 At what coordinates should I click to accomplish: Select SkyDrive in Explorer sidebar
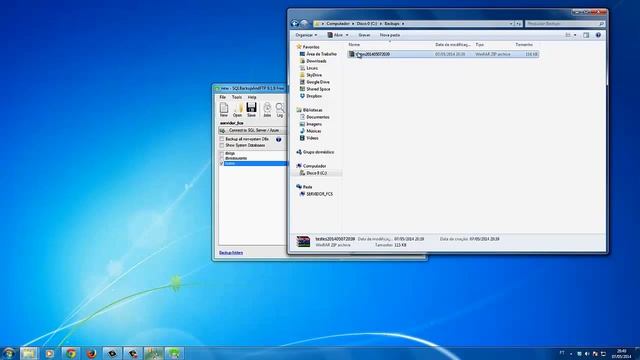(x=311, y=75)
